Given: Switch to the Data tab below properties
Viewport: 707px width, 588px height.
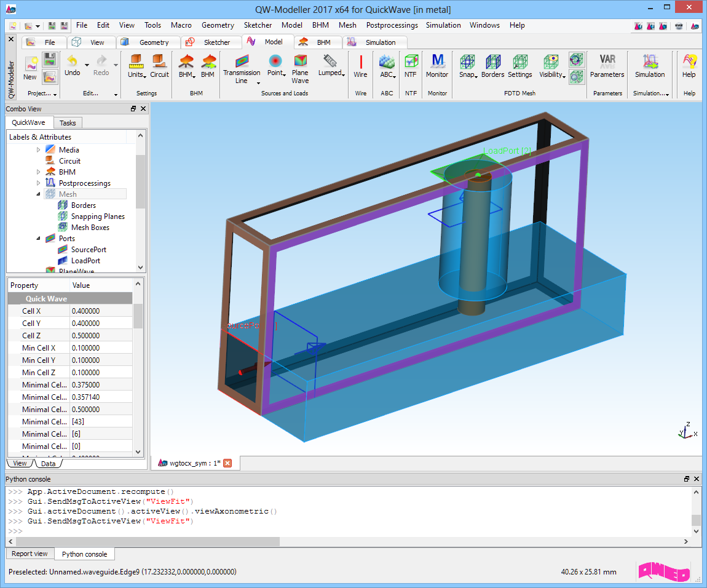Looking at the screenshot, I should click(48, 464).
